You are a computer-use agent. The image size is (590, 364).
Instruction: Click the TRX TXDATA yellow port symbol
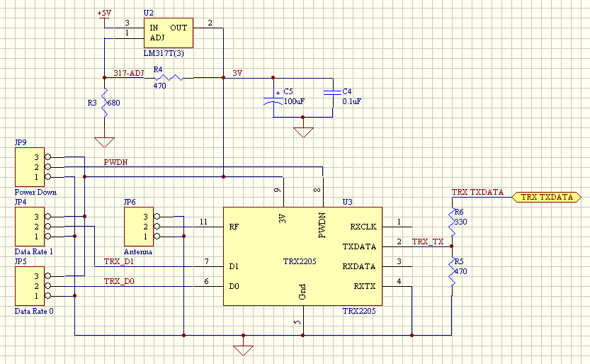click(x=546, y=197)
